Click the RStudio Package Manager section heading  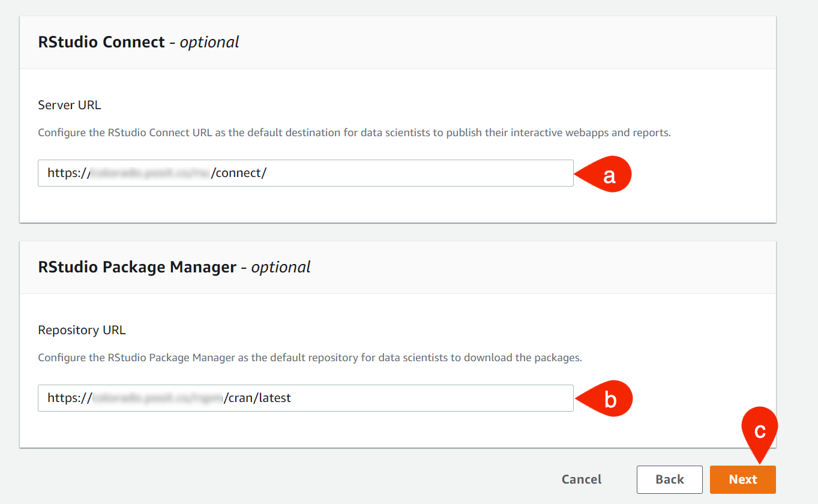coord(137,267)
